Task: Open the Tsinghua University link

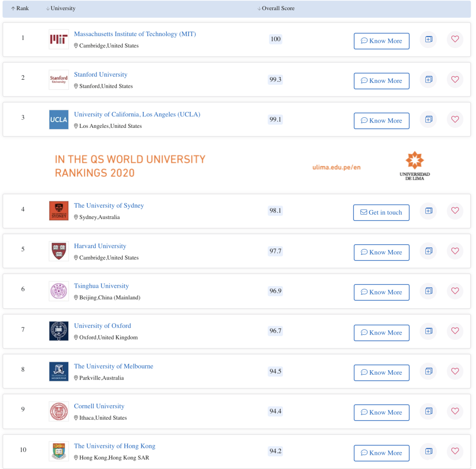Action: [x=101, y=286]
